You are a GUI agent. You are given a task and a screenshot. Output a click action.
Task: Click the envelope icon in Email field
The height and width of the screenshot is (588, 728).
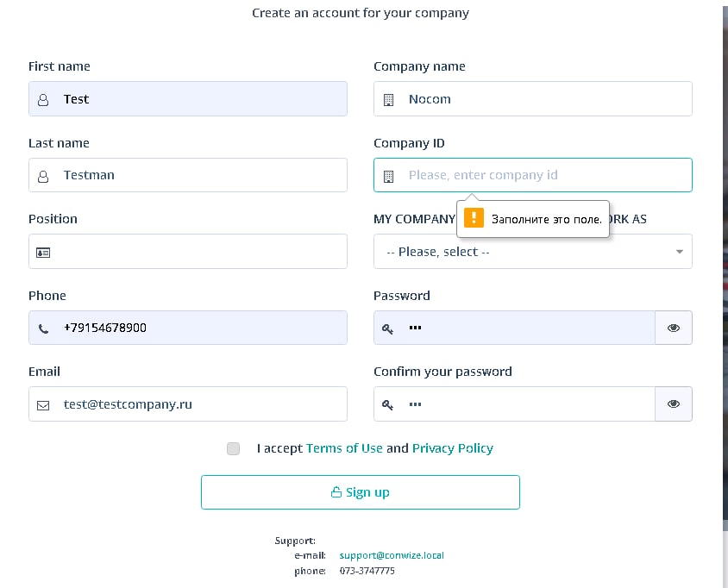[x=43, y=405]
